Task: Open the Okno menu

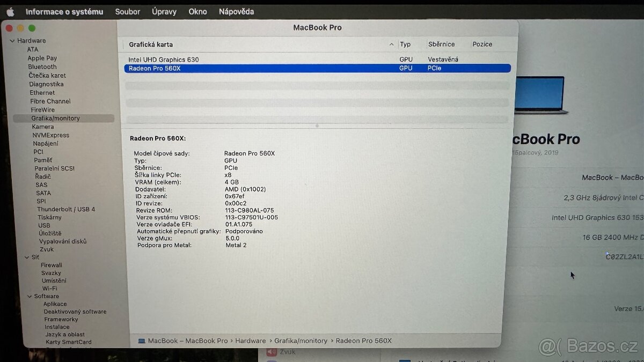Action: (x=197, y=11)
